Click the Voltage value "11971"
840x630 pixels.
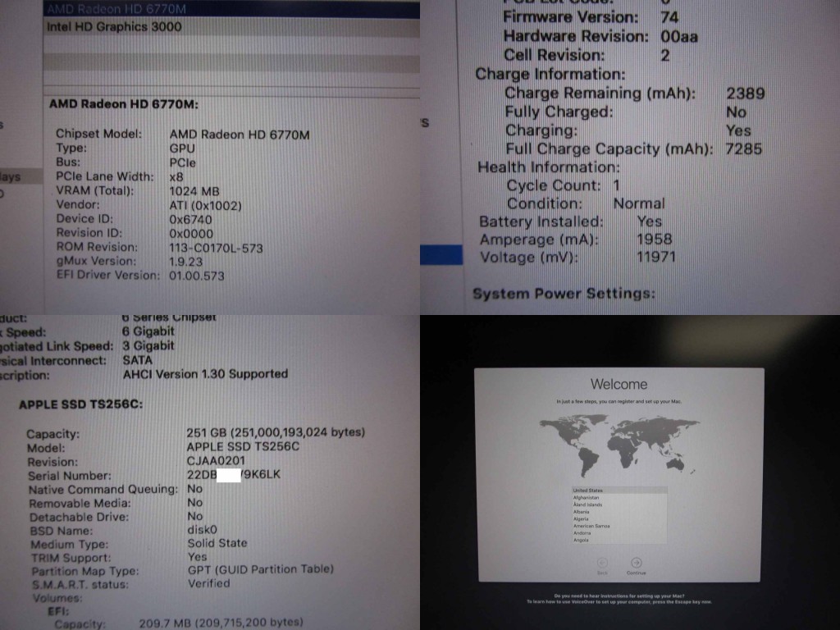[x=656, y=257]
